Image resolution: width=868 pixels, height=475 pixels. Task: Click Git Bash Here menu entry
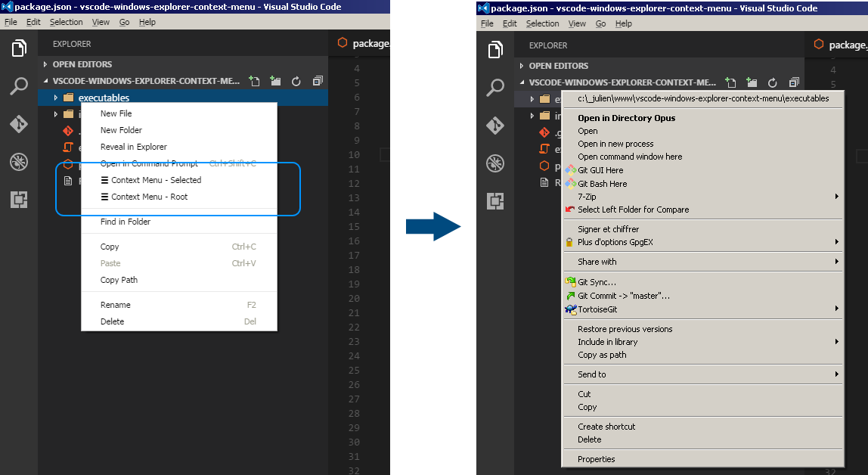[703, 184]
